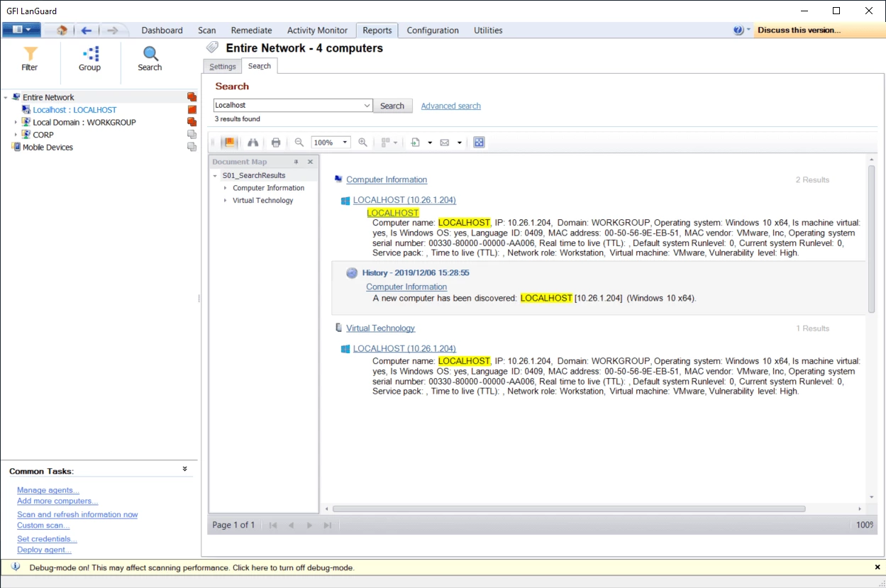
Task: Open the Configuration menu
Action: click(432, 30)
